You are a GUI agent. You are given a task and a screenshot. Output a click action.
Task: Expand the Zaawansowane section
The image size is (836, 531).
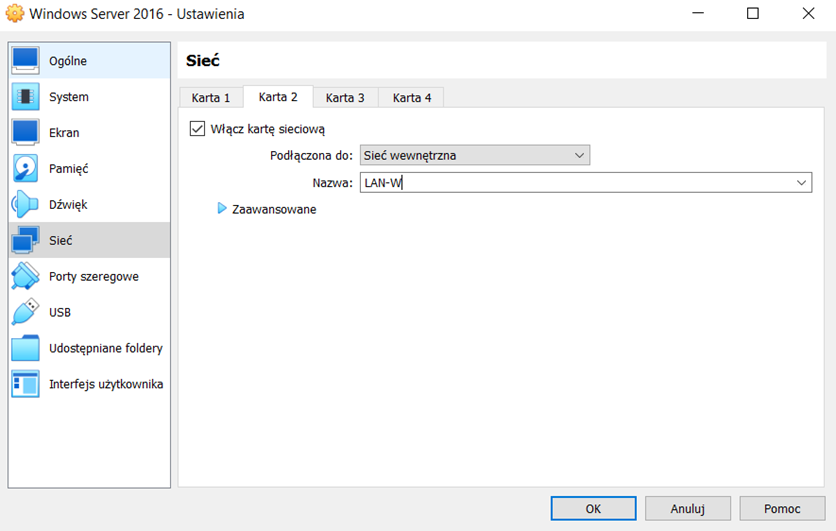(x=223, y=209)
